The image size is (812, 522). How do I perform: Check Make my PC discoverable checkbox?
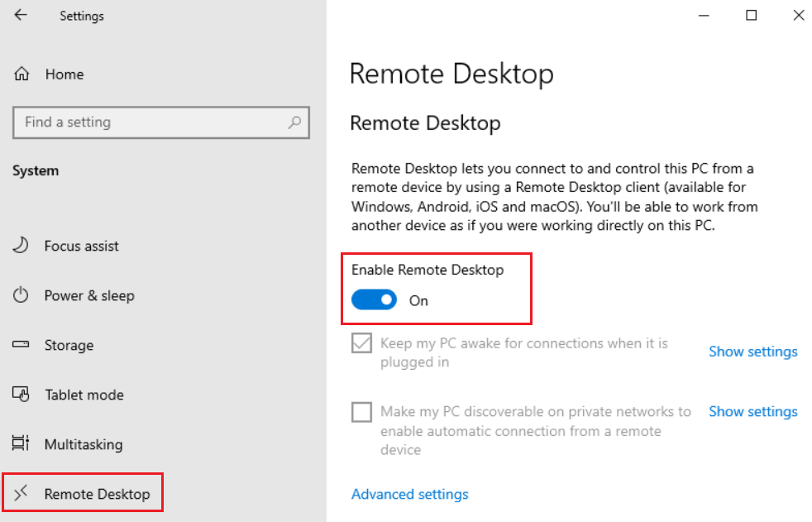tap(361, 412)
